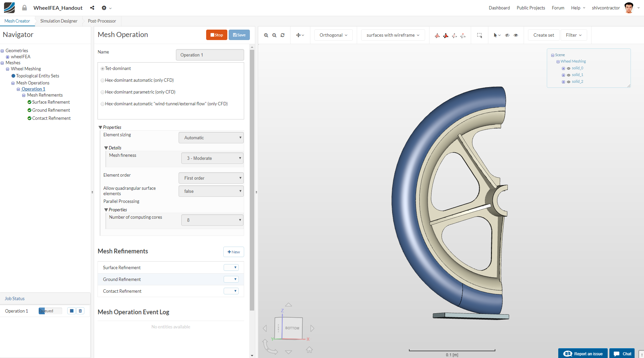Click the orange Stop button

pyautogui.click(x=217, y=35)
